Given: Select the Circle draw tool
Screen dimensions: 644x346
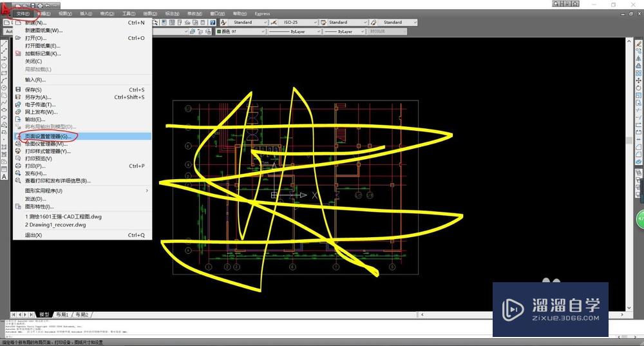Looking at the screenshot, I should (4, 88).
